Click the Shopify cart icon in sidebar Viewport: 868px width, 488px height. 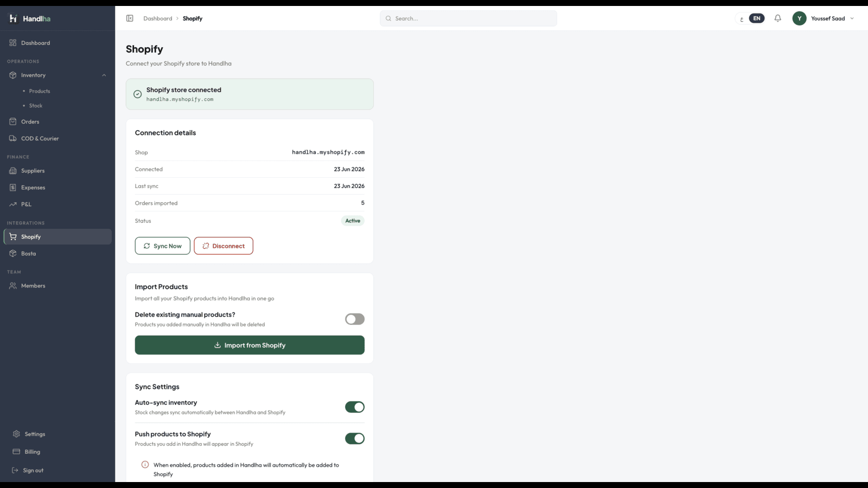(13, 237)
